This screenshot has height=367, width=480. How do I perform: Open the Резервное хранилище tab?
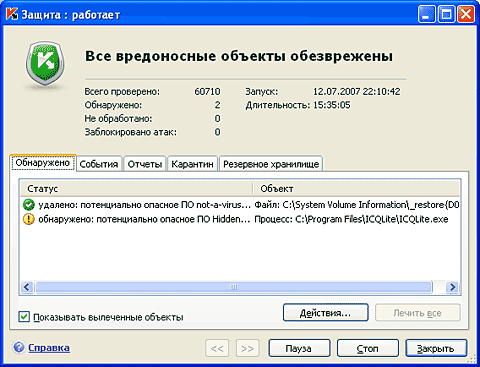(x=271, y=164)
